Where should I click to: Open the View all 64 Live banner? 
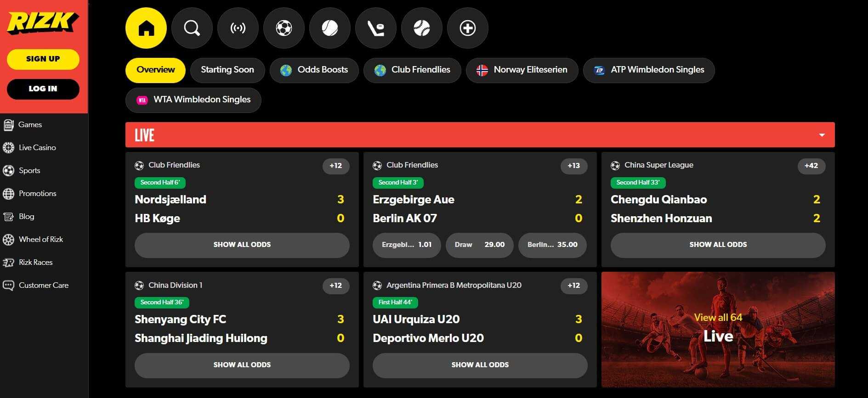[x=718, y=330]
